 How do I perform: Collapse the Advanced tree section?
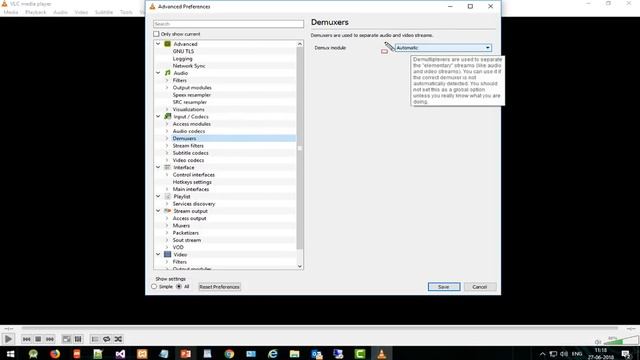158,44
